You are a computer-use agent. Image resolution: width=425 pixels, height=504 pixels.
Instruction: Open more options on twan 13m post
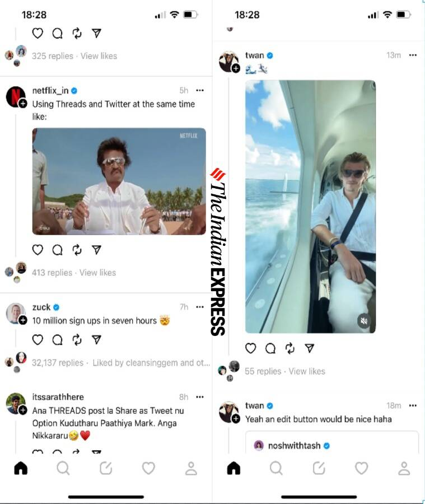(413, 55)
